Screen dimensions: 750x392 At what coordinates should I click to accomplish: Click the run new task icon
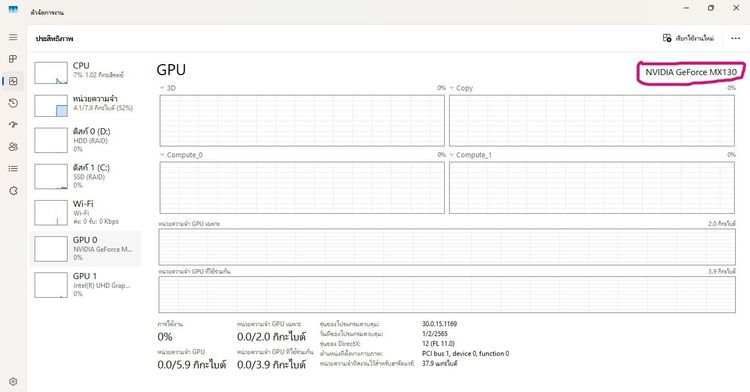pos(667,38)
